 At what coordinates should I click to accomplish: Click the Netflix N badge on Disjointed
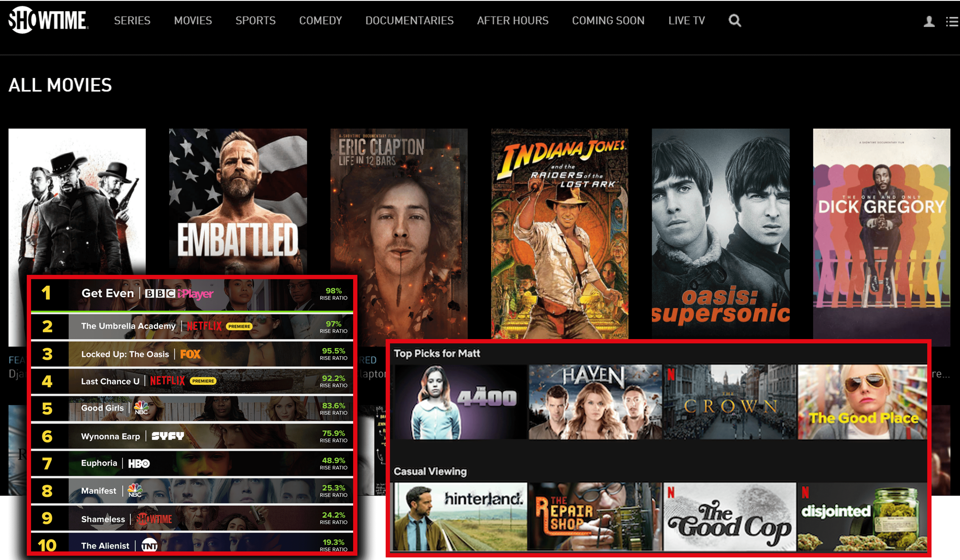805,493
